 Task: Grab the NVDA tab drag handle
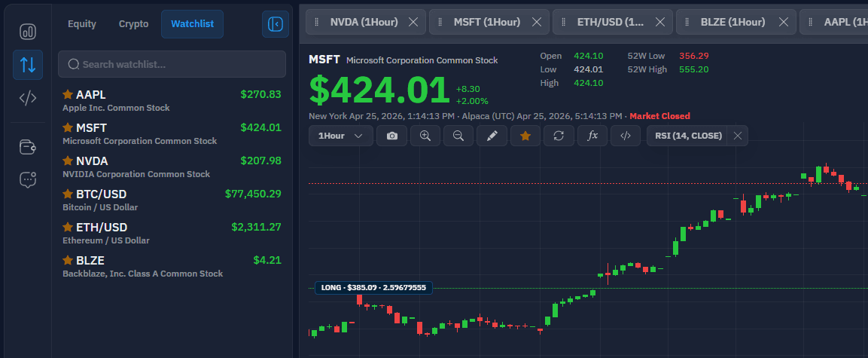pos(317,22)
